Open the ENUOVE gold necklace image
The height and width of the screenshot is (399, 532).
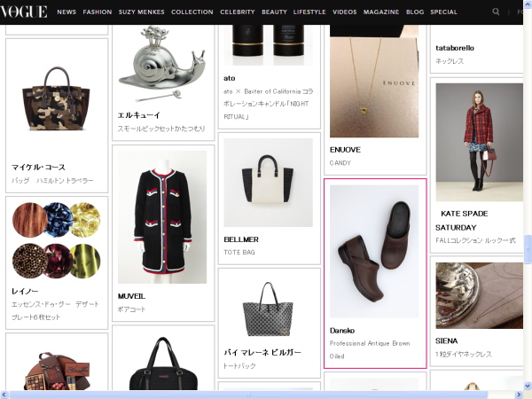point(374,81)
